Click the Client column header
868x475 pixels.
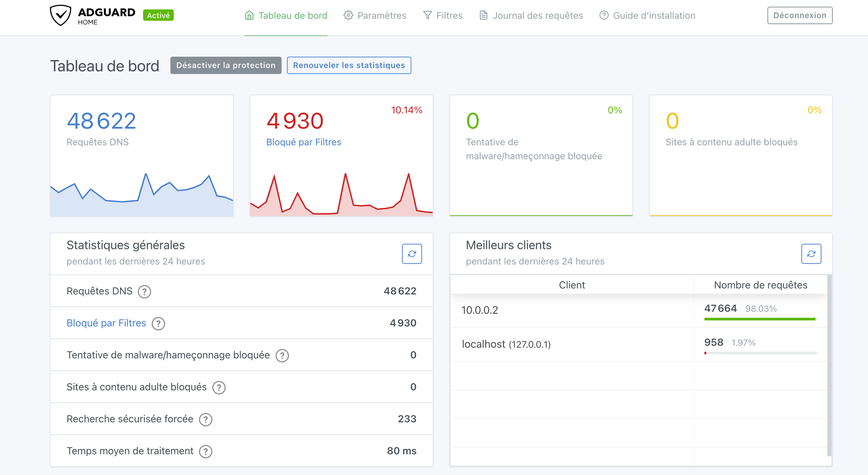pyautogui.click(x=572, y=285)
